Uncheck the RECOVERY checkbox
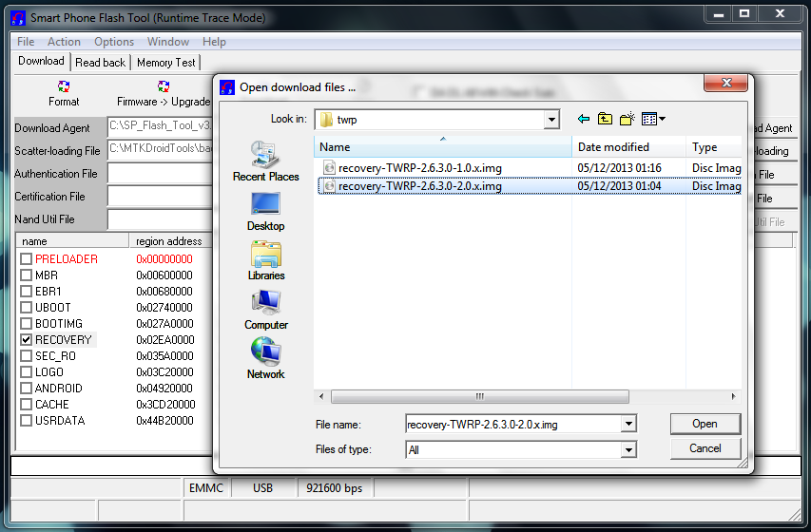Image resolution: width=811 pixels, height=532 pixels. [x=26, y=340]
